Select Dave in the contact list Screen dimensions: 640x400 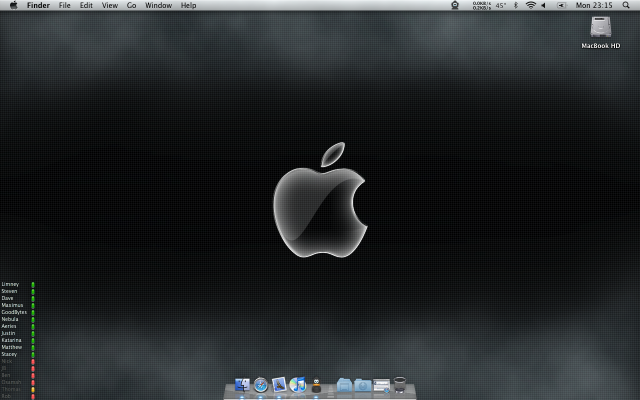pos(7,298)
